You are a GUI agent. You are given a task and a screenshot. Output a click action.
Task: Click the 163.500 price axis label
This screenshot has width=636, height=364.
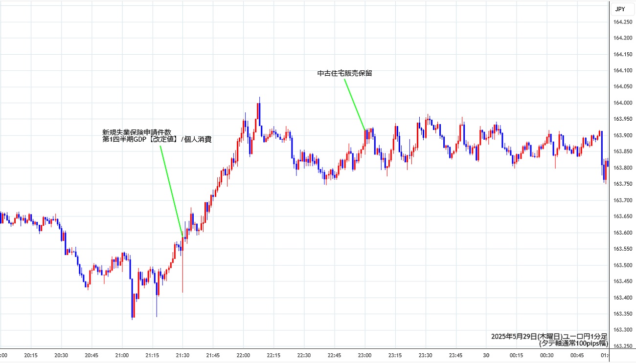(622, 265)
